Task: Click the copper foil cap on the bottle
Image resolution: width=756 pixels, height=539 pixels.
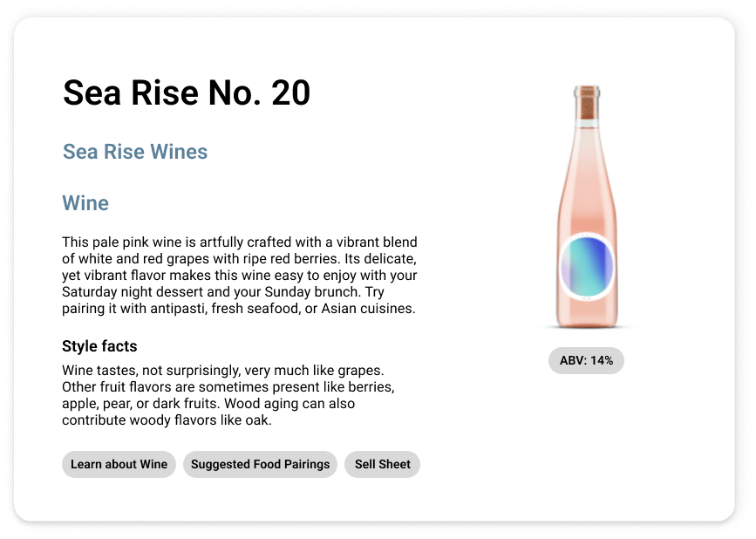Action: tap(587, 97)
